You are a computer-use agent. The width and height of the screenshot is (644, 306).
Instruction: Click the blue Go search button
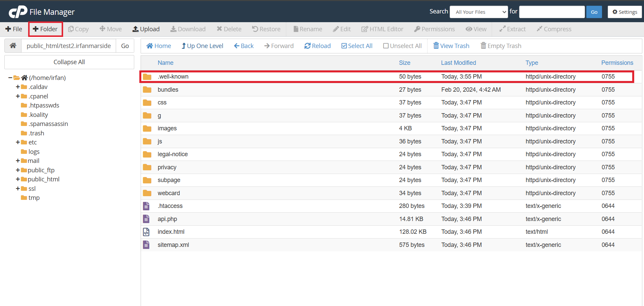pos(594,12)
